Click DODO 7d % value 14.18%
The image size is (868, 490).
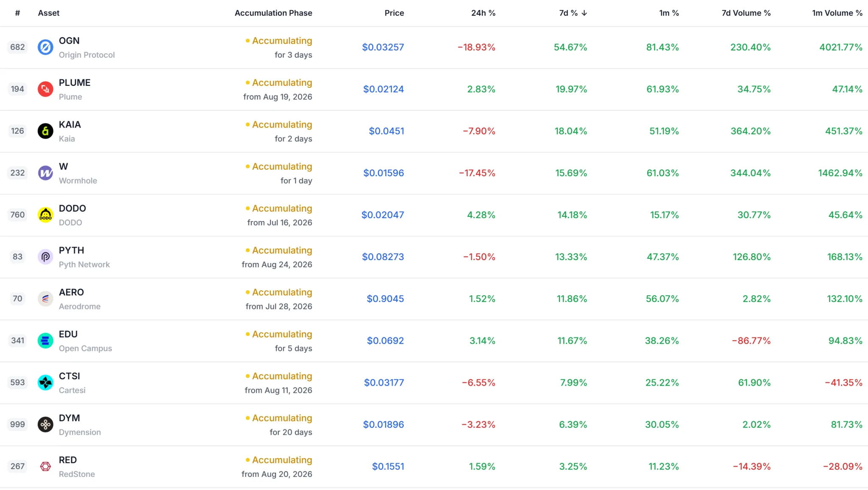[x=572, y=215]
